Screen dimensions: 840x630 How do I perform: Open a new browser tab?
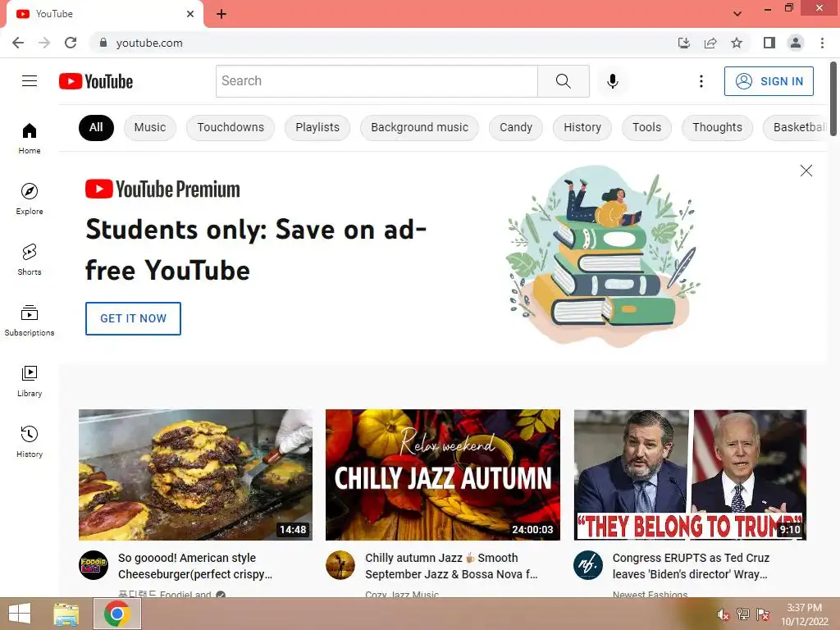point(221,14)
